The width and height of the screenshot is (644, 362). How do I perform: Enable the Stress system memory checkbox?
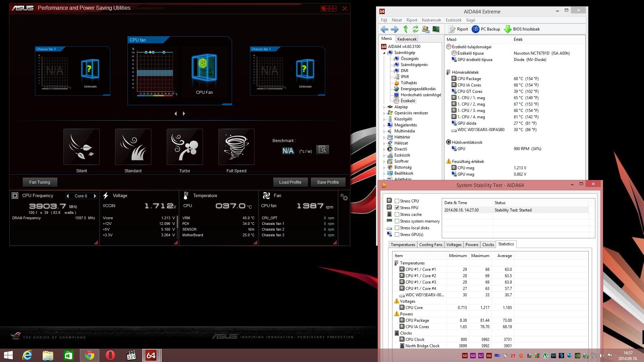(x=397, y=221)
